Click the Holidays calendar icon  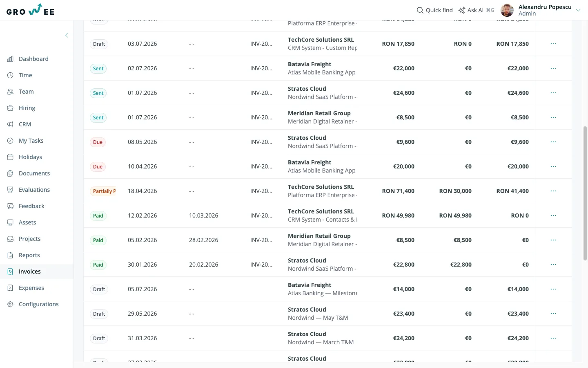pyautogui.click(x=10, y=157)
